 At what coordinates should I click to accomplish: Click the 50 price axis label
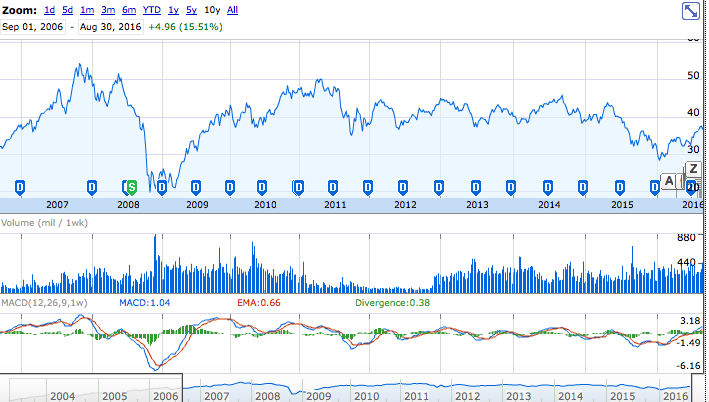[x=693, y=76]
